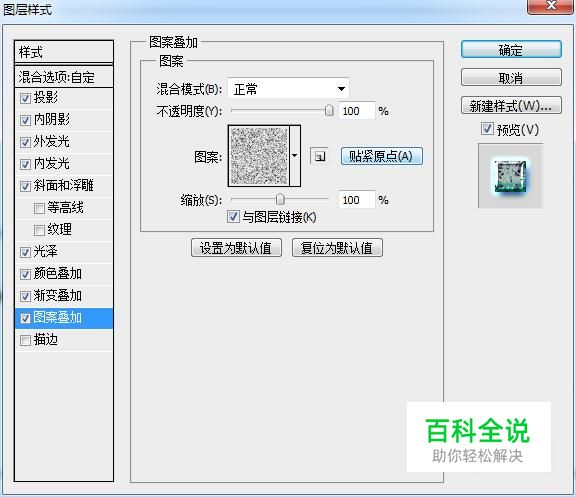Image resolution: width=576 pixels, height=497 pixels.
Task: Click the scale percentage input field
Action: click(x=356, y=200)
